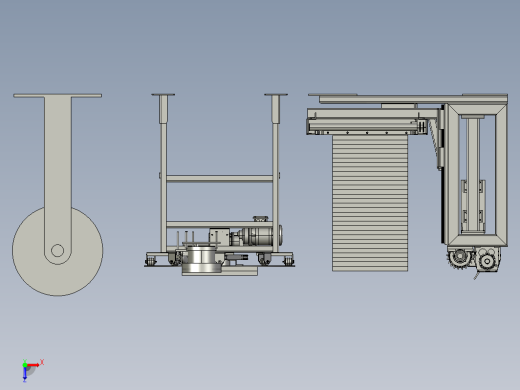520x390 pixels.
Task: Select the caster wheel disc on the left
Action: 58,251
